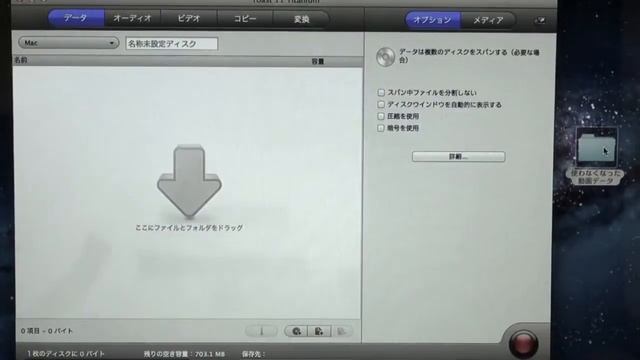Click the 詳細... button

click(x=458, y=157)
